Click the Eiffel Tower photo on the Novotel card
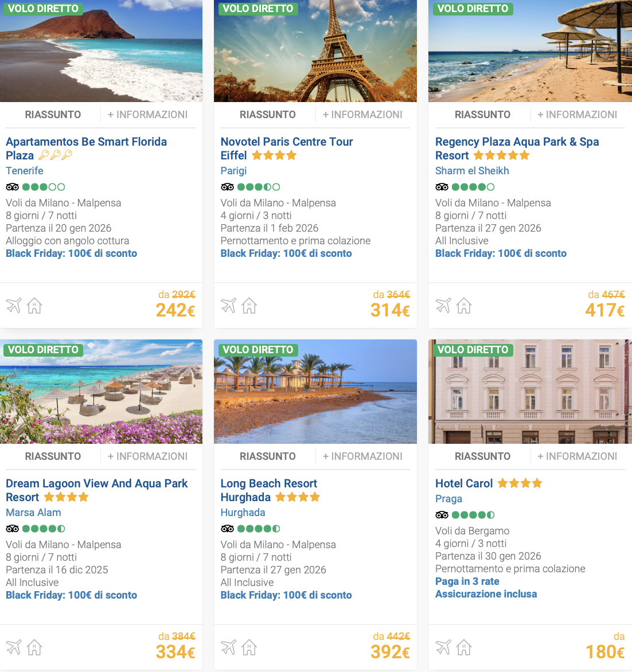This screenshot has height=672, width=632. [x=315, y=50]
